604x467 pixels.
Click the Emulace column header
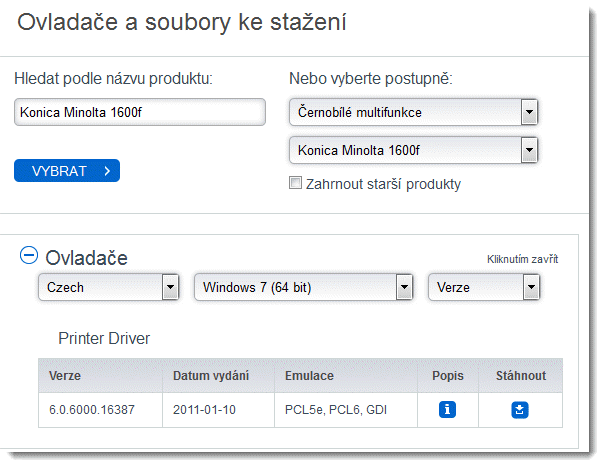(x=309, y=376)
